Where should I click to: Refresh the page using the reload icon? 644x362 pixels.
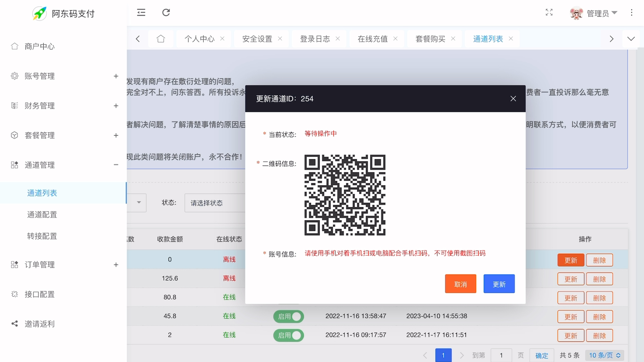pyautogui.click(x=166, y=12)
